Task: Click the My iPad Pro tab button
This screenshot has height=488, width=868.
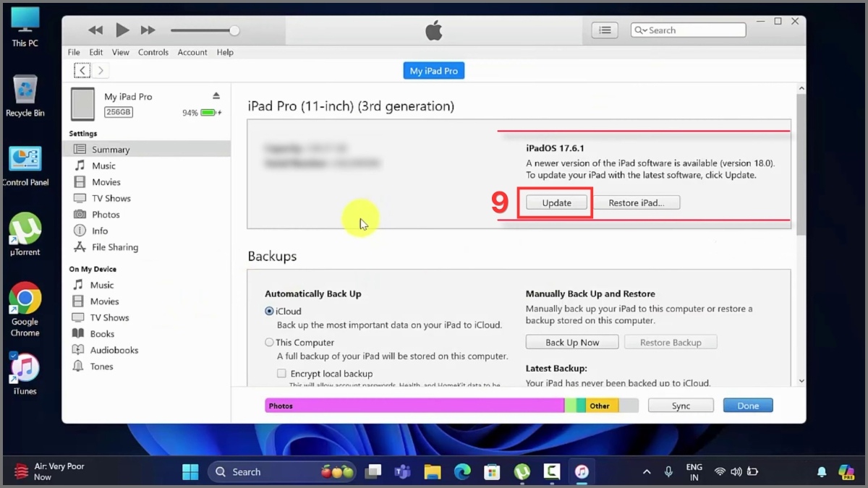Action: click(434, 71)
